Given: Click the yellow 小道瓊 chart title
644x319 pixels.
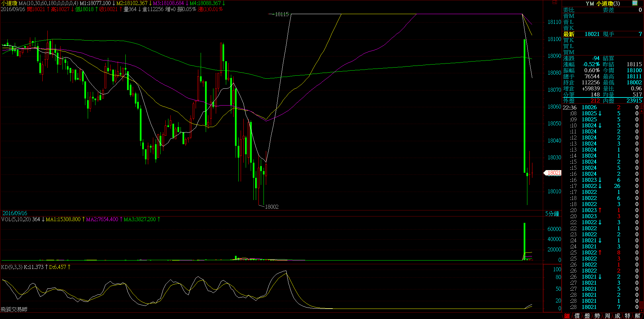Looking at the screenshot, I should click(x=9, y=3).
